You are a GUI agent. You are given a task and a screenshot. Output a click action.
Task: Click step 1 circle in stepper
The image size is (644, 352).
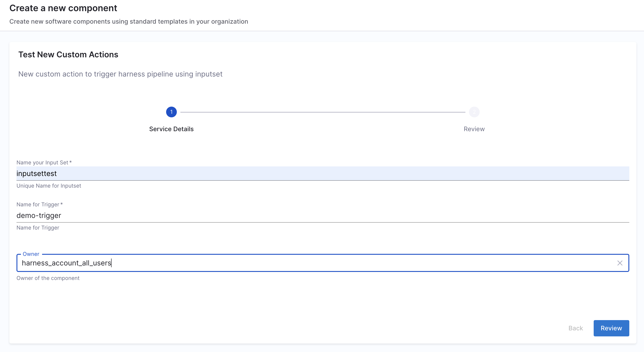tap(171, 112)
